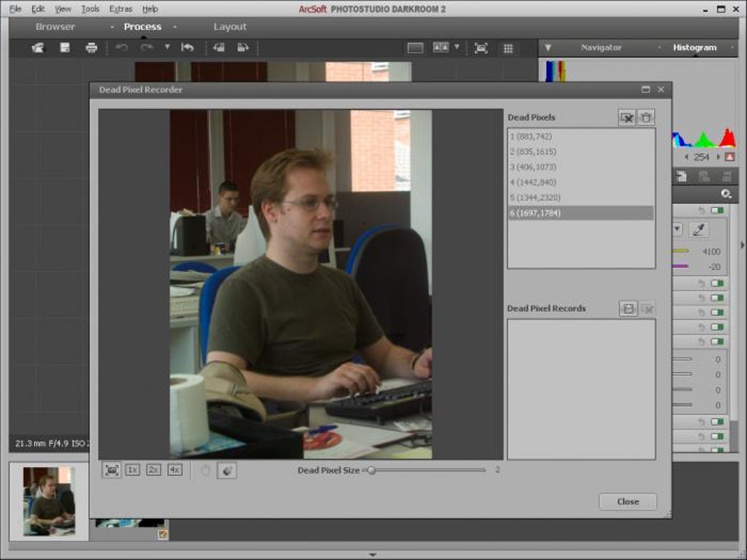747x560 pixels.
Task: Switch to the Browser tab
Action: pyautogui.click(x=56, y=27)
